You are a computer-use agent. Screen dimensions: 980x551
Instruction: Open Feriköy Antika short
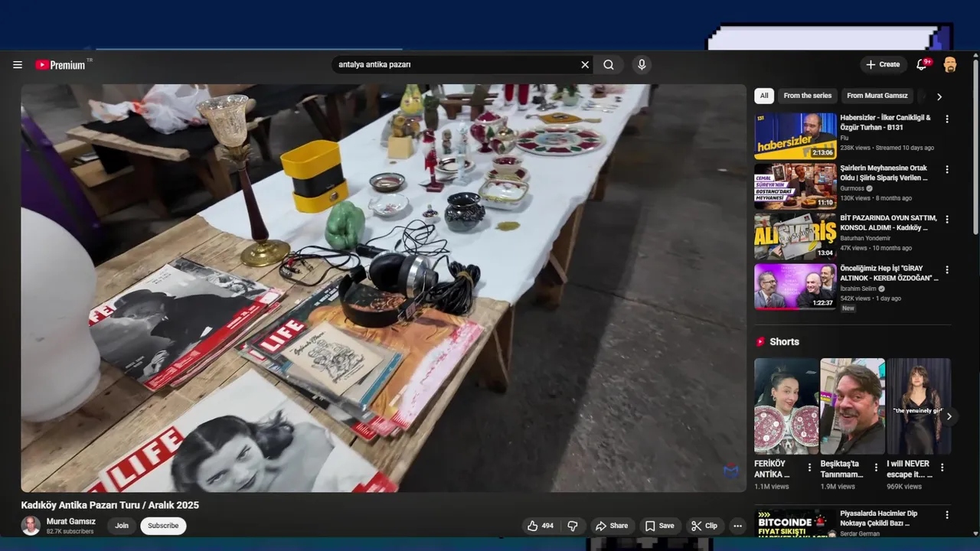point(786,406)
